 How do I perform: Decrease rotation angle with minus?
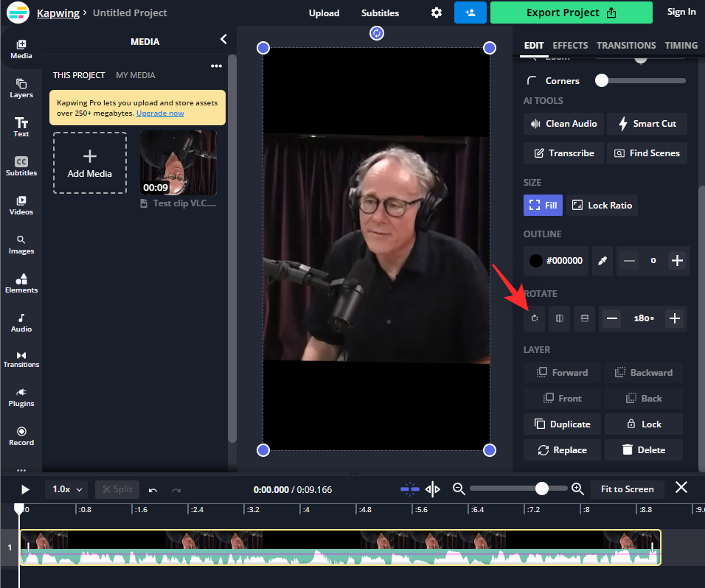point(612,318)
